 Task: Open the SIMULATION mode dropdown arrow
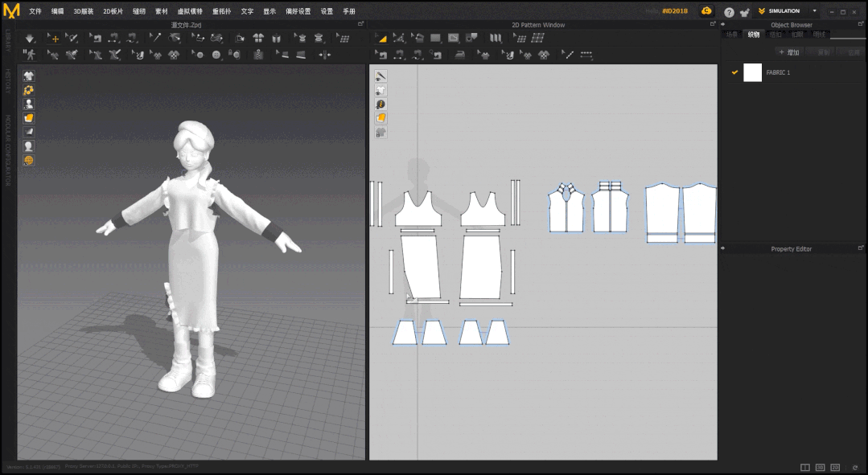(x=814, y=11)
